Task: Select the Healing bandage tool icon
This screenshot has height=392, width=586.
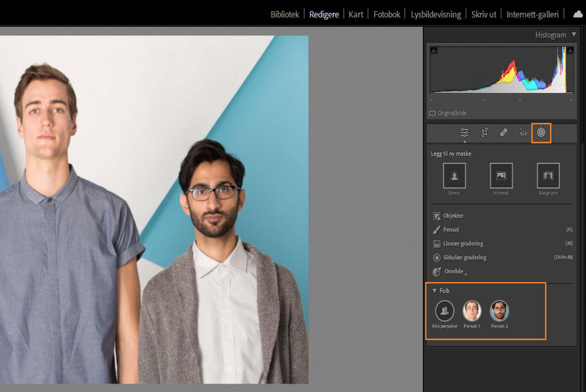Action: pyautogui.click(x=504, y=132)
